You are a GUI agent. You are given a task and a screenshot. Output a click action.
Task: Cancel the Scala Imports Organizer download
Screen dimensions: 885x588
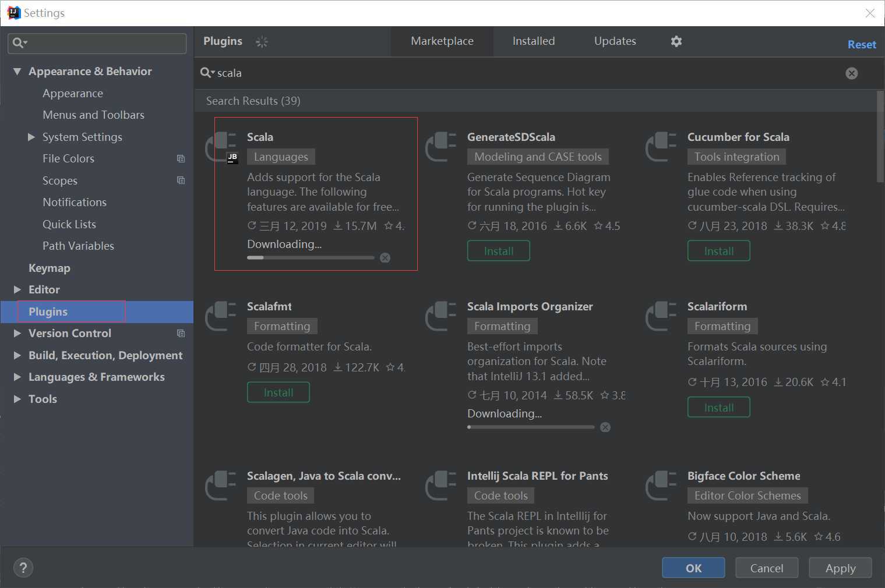[605, 427]
